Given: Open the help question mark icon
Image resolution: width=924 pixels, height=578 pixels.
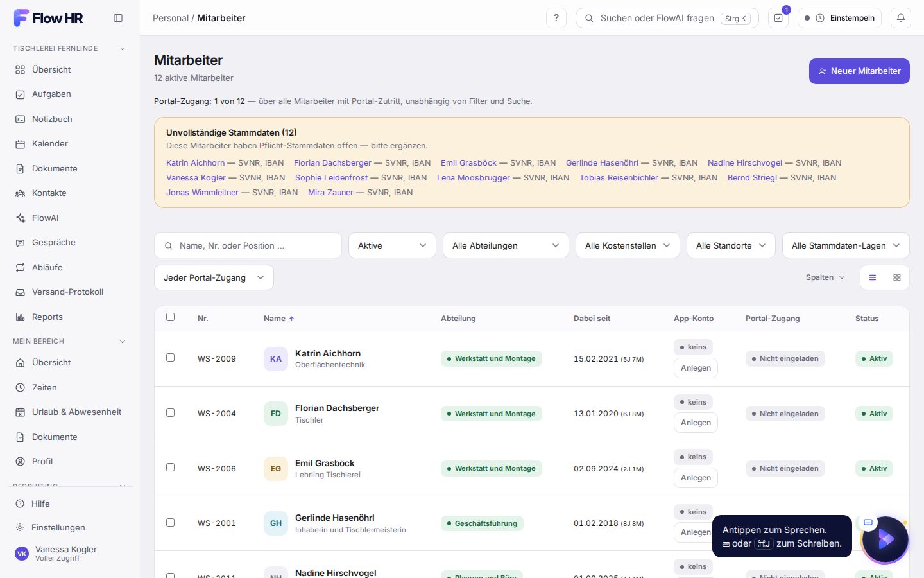Looking at the screenshot, I should 556,18.
